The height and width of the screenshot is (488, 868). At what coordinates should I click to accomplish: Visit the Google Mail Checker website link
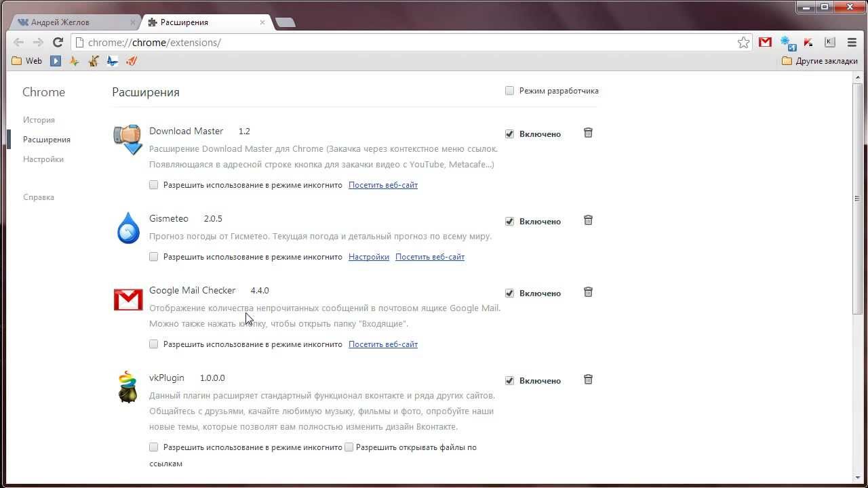pyautogui.click(x=383, y=344)
